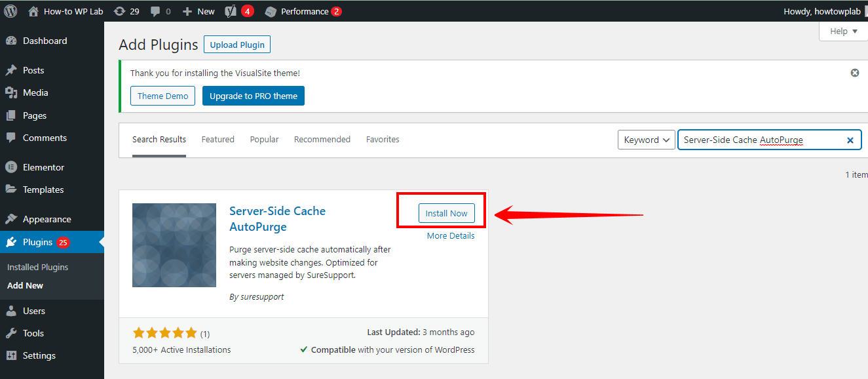Click the red 4 Yoast notification badge
The width and height of the screenshot is (868, 379).
click(x=248, y=11)
